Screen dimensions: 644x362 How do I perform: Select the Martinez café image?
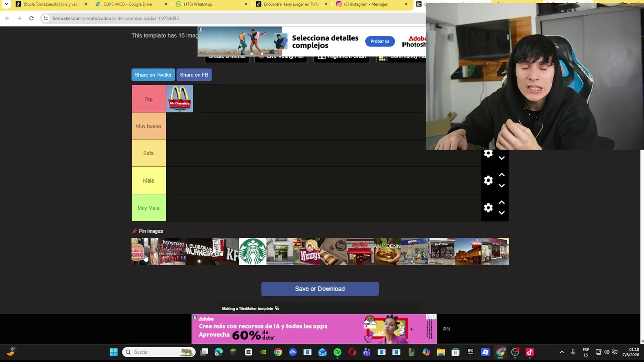click(x=441, y=251)
